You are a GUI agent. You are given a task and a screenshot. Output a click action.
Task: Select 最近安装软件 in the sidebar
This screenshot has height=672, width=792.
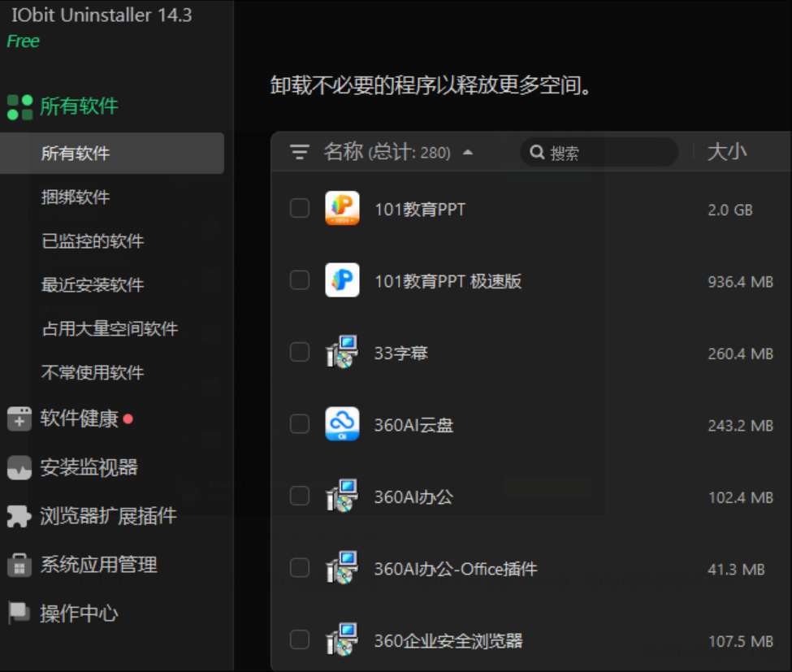(x=92, y=286)
